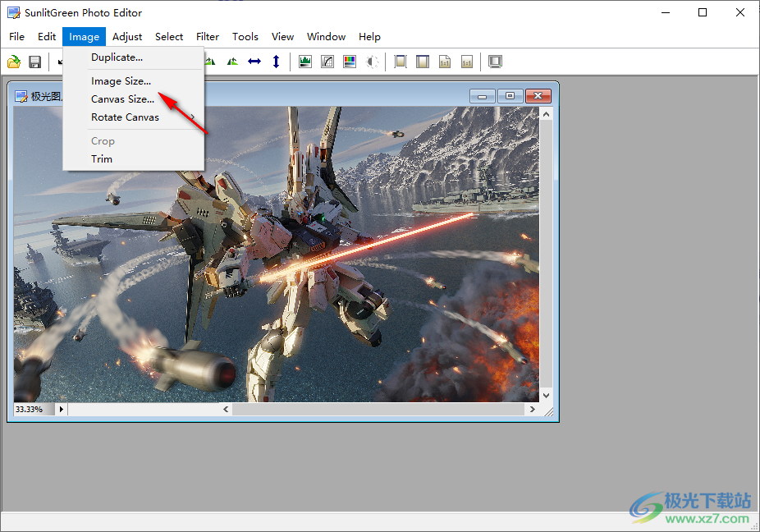The height and width of the screenshot is (532, 760).
Task: Click the Open file toolbar icon
Action: pos(14,62)
